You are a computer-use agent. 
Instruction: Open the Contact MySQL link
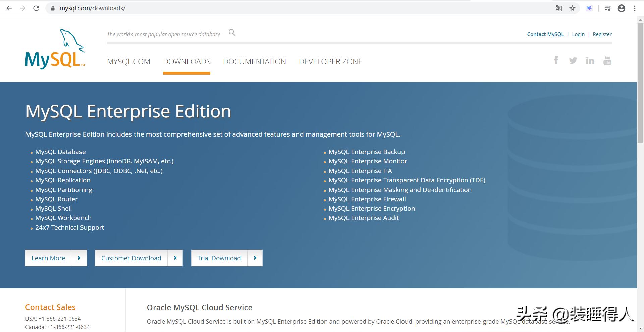pos(545,34)
